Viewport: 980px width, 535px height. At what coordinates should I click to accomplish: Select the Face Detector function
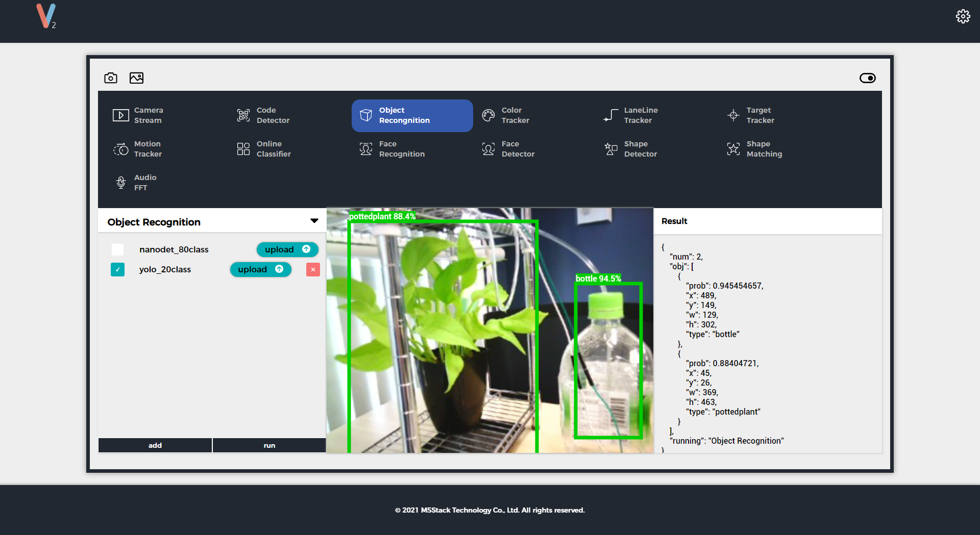[x=508, y=149]
